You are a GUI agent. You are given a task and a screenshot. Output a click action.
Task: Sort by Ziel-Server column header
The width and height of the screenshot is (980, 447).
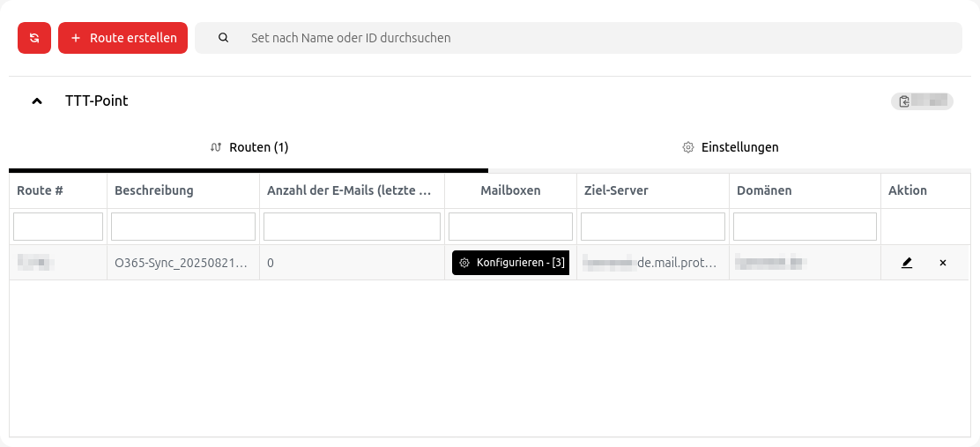coord(617,190)
